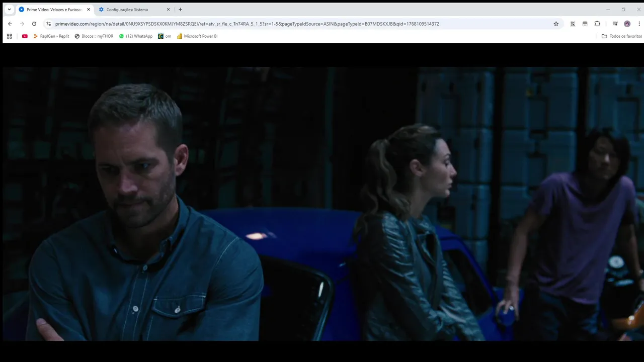
Task: Open the tab search dropdown arrow
Action: (x=9, y=10)
